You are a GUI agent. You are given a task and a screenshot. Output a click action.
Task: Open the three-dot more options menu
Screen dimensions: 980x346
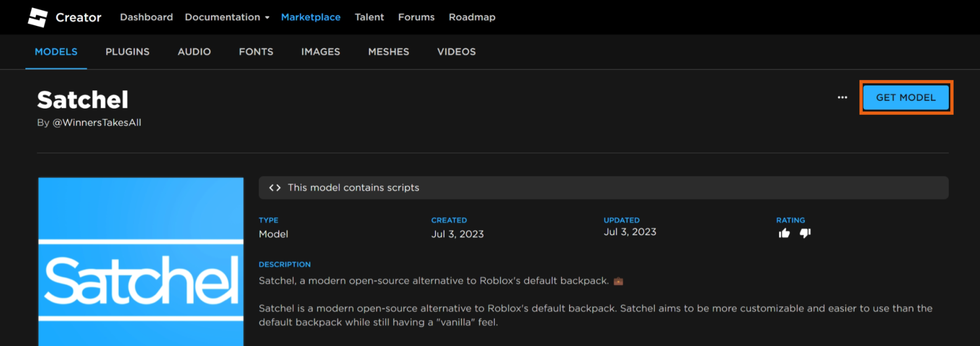[842, 98]
